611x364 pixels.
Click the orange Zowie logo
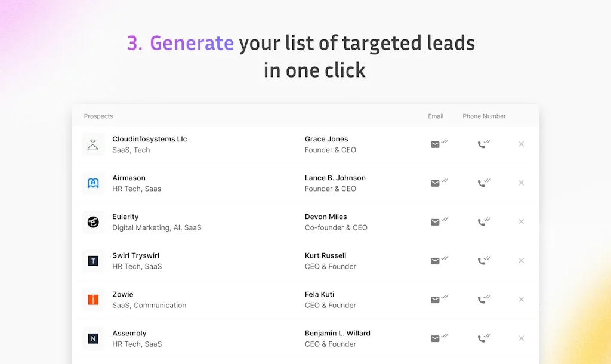tap(93, 300)
